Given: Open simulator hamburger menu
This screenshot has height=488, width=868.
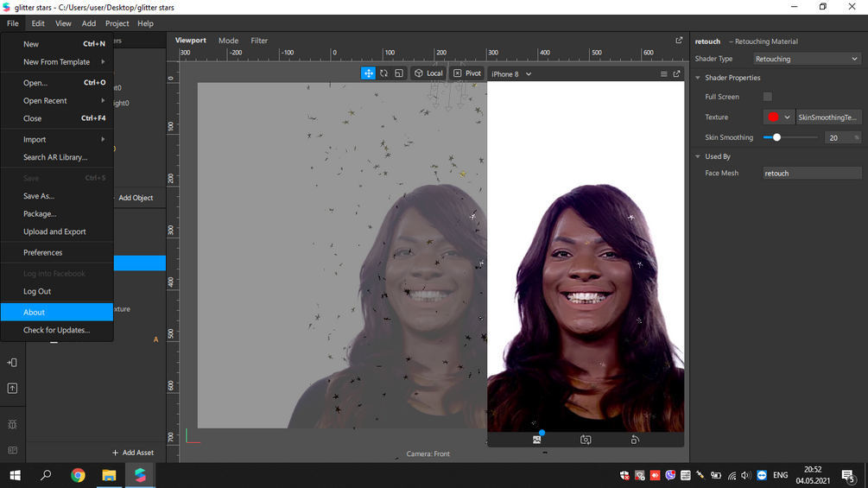Looking at the screenshot, I should [663, 74].
